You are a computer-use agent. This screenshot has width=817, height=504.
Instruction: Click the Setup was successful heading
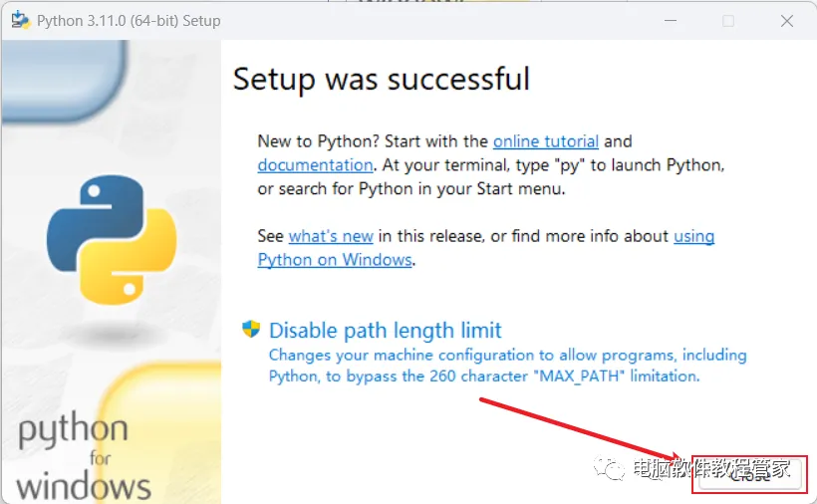381,79
